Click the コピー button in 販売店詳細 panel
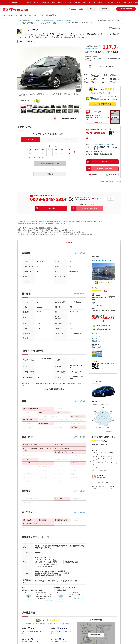 (111, 298)
